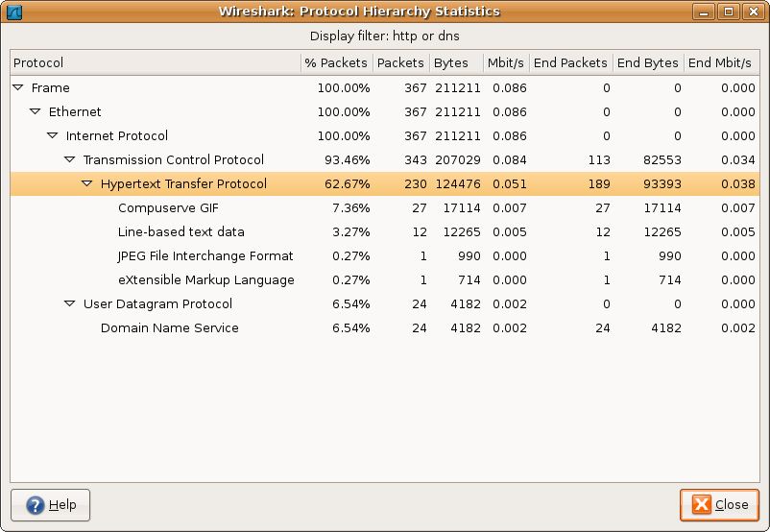Collapse the Internet Protocol node

pos(53,135)
